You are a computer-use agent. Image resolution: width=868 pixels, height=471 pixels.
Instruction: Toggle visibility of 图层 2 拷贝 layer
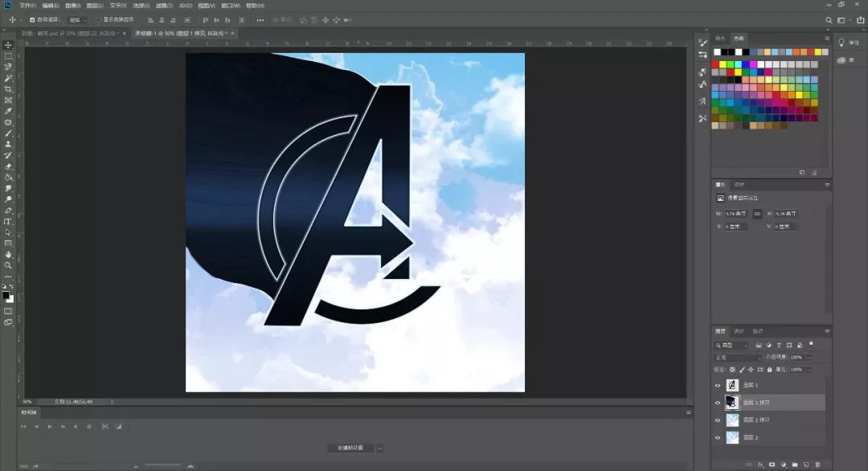tap(719, 420)
